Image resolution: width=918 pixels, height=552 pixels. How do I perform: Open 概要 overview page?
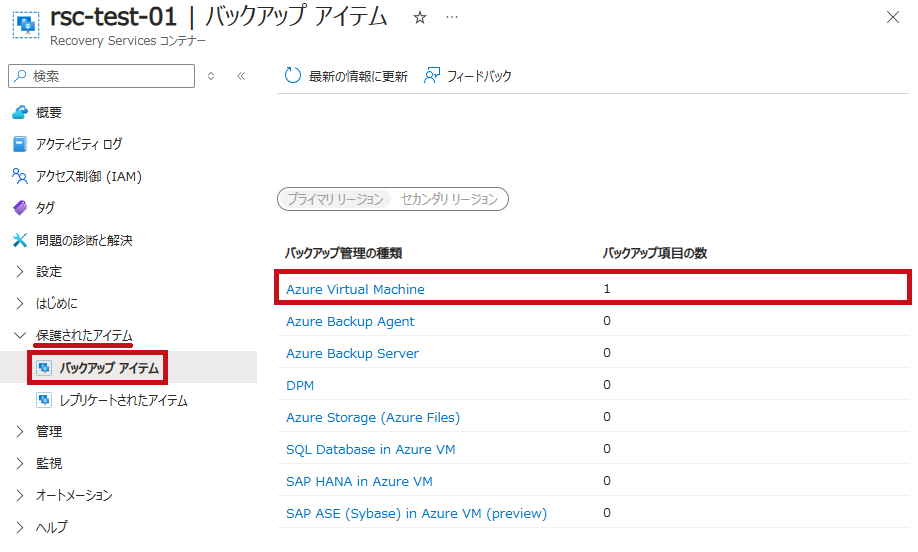(49, 112)
